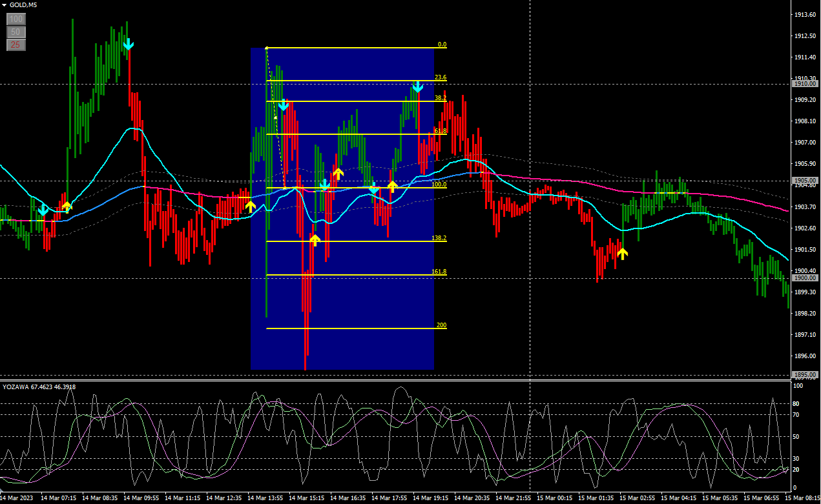Click the yellow up arrow just below the 138.2 line
The width and height of the screenshot is (821, 504).
tap(315, 240)
